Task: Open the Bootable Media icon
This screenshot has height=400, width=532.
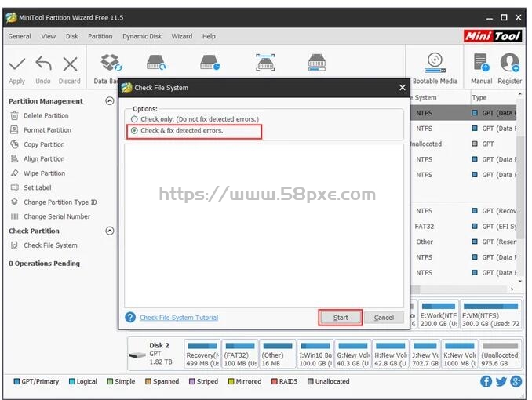Action: [435, 63]
